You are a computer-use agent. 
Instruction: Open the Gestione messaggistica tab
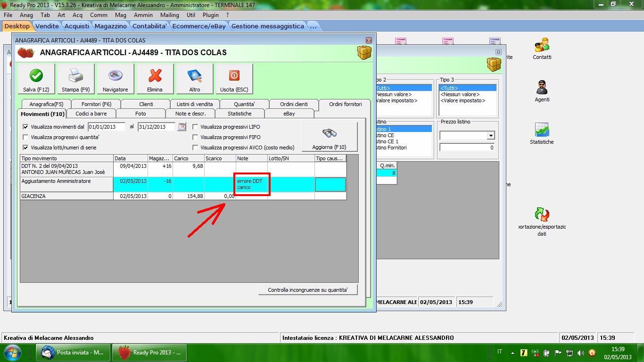[x=268, y=26]
